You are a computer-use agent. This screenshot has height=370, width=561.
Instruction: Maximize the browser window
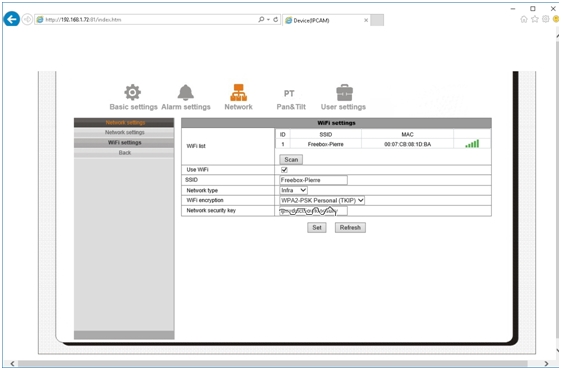click(533, 8)
